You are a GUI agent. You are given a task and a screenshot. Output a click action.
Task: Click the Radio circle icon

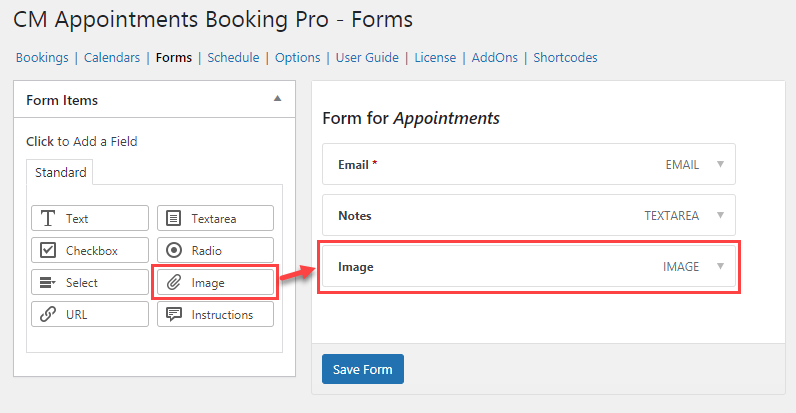coord(174,250)
